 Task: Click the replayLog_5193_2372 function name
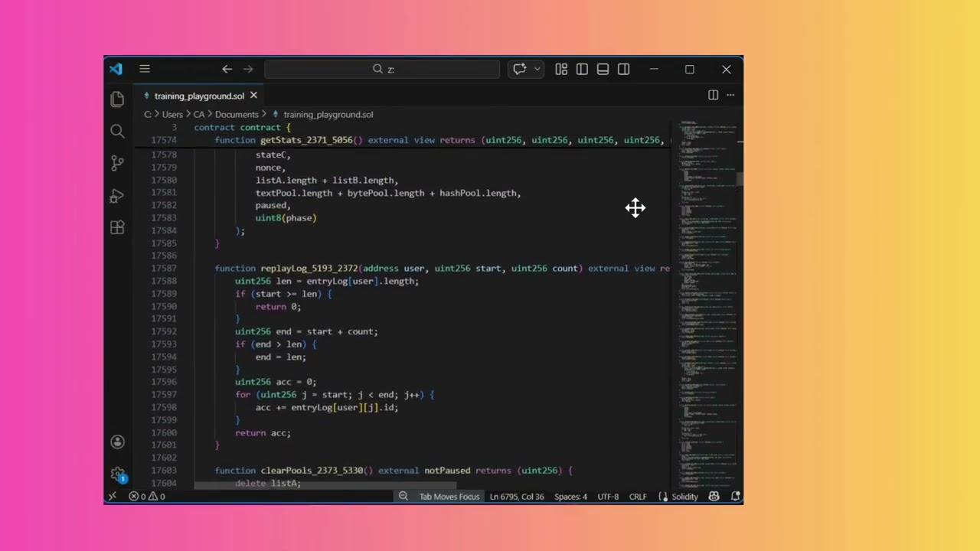point(309,268)
